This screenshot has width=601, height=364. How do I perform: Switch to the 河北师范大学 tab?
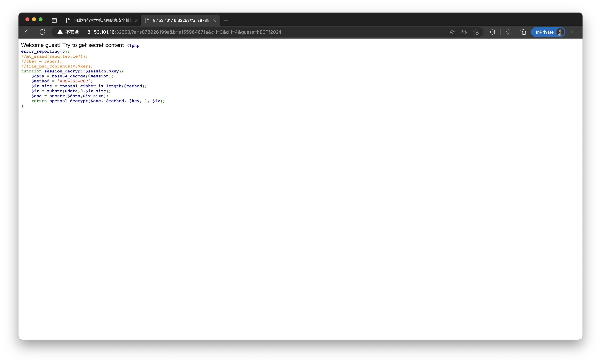coord(102,20)
